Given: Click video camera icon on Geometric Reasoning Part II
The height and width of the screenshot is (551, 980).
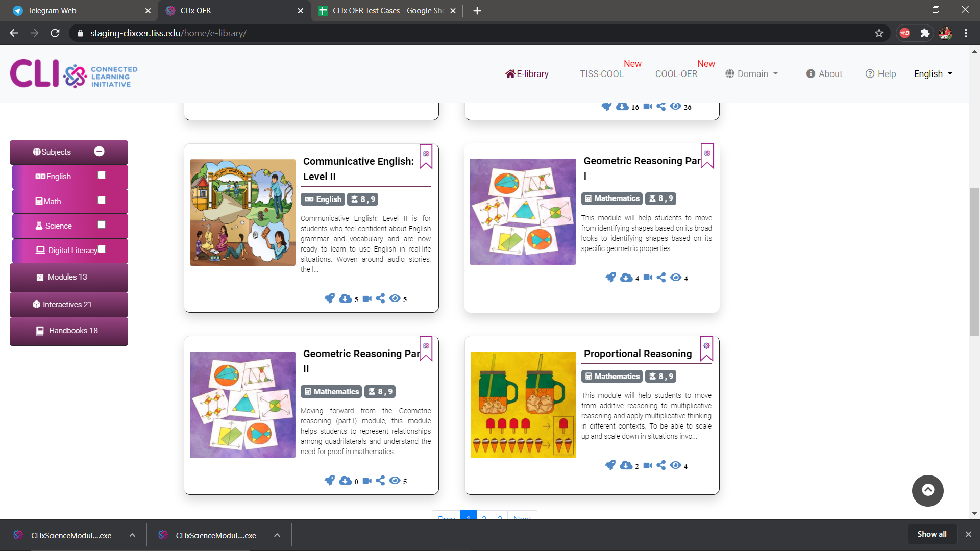Looking at the screenshot, I should click(x=367, y=481).
